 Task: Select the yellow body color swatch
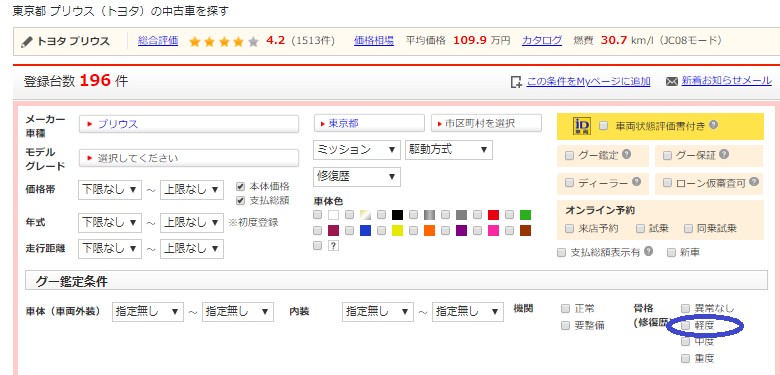(397, 230)
